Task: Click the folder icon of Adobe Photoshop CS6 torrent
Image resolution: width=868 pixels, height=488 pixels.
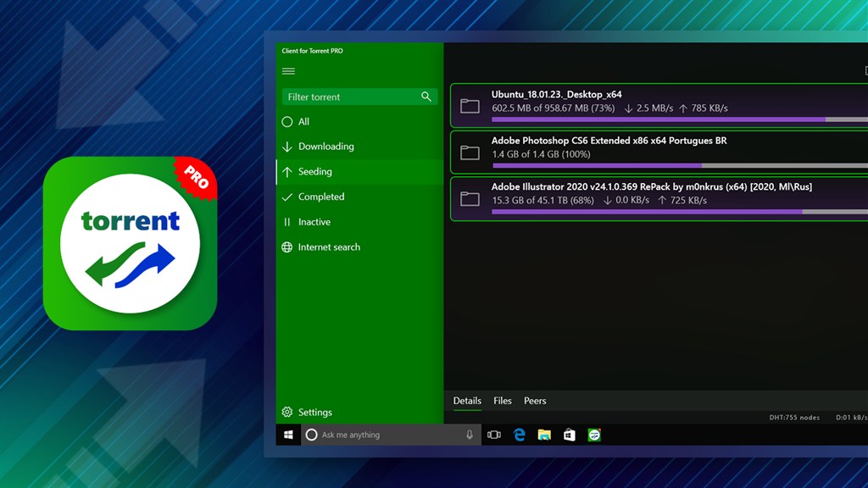Action: coord(470,152)
